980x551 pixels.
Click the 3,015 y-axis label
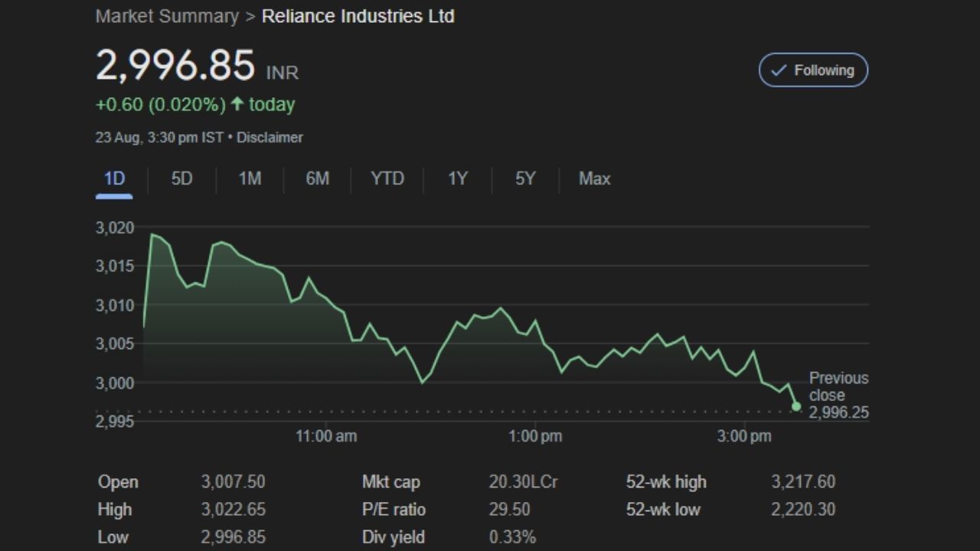click(x=115, y=266)
